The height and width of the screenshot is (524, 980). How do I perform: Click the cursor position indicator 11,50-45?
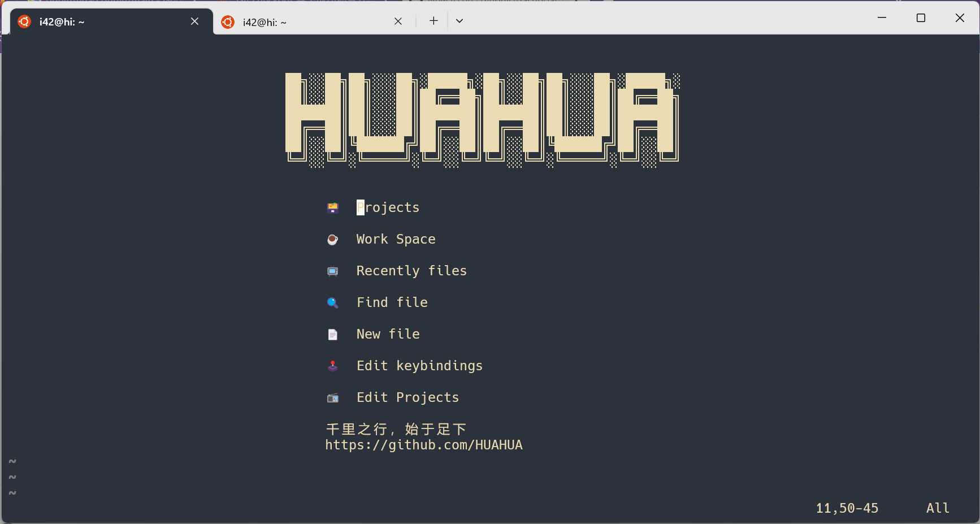click(x=847, y=508)
